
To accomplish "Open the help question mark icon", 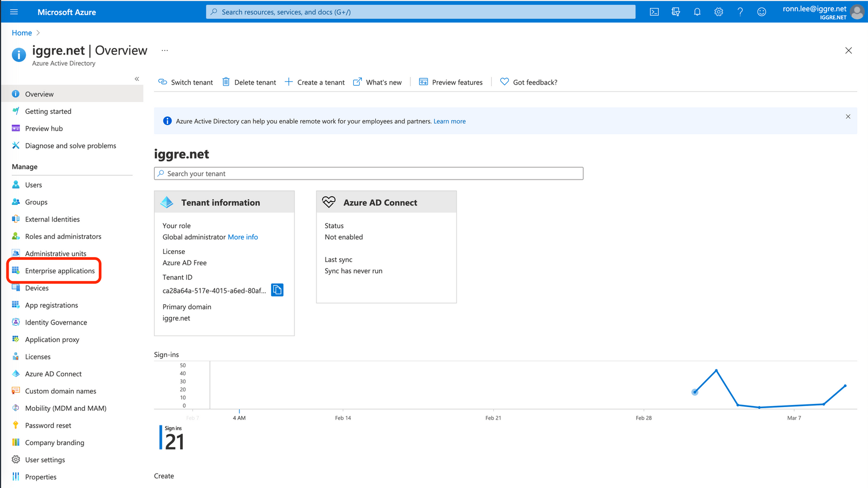I will point(740,12).
